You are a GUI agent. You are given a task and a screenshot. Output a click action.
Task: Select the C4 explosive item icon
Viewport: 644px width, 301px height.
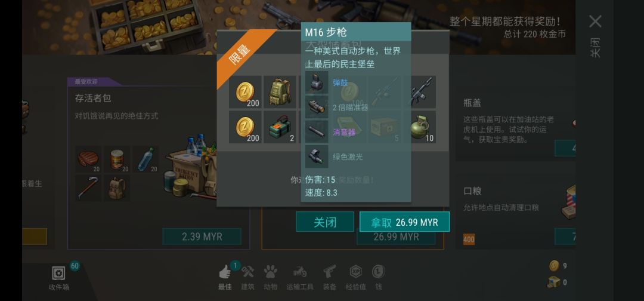pos(280,127)
